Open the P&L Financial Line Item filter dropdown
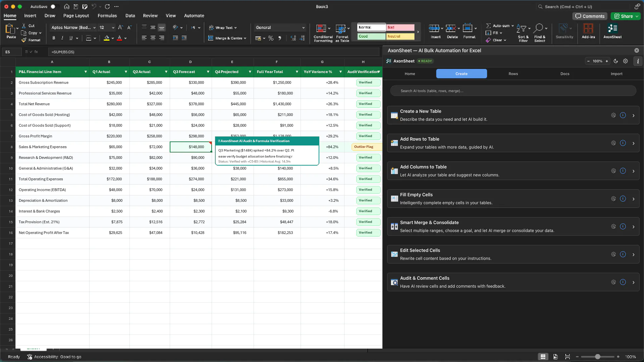The height and width of the screenshot is (362, 644). (x=86, y=72)
